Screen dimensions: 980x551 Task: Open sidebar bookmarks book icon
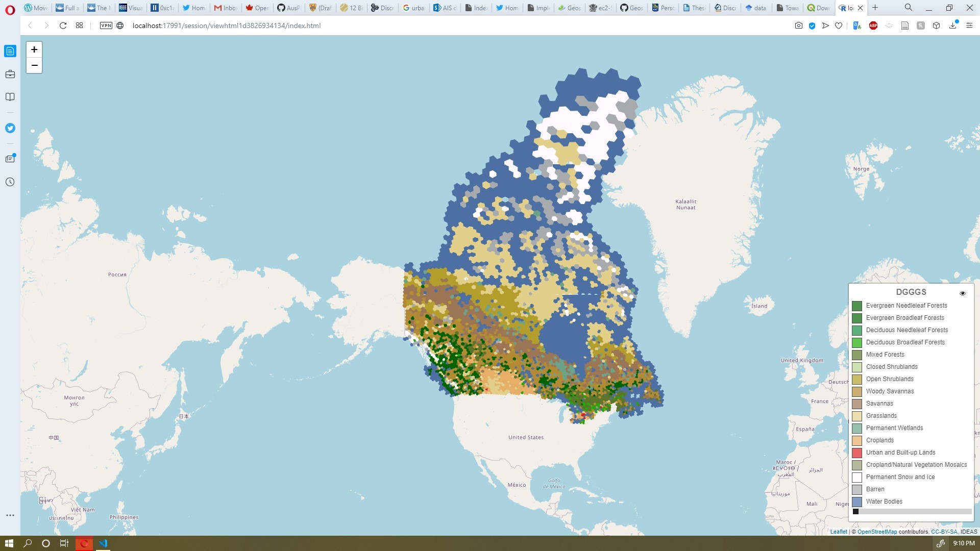pyautogui.click(x=10, y=97)
